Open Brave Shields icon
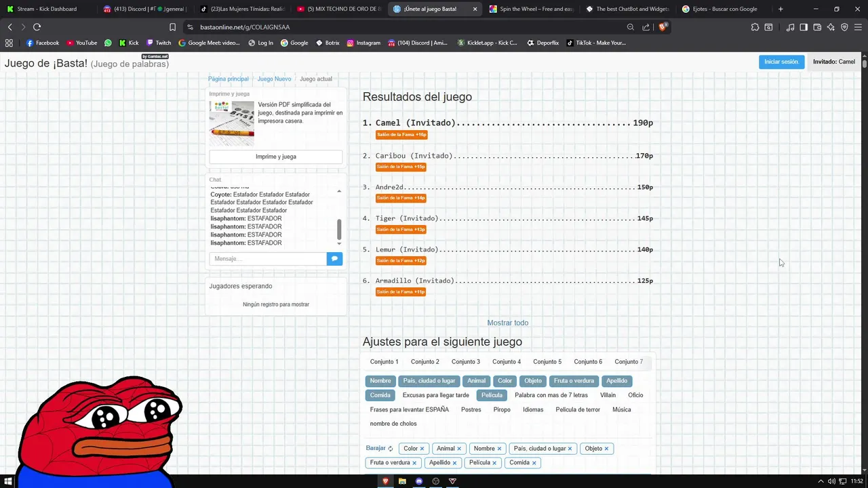The height and width of the screenshot is (488, 868). [x=663, y=27]
